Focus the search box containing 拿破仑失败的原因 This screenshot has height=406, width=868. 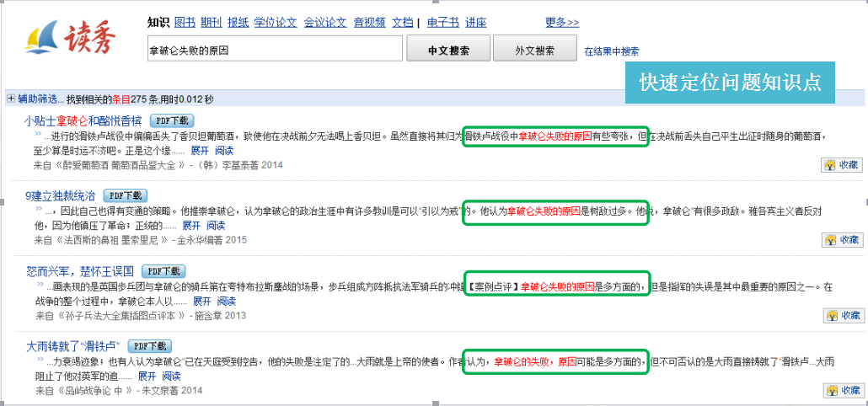275,49
